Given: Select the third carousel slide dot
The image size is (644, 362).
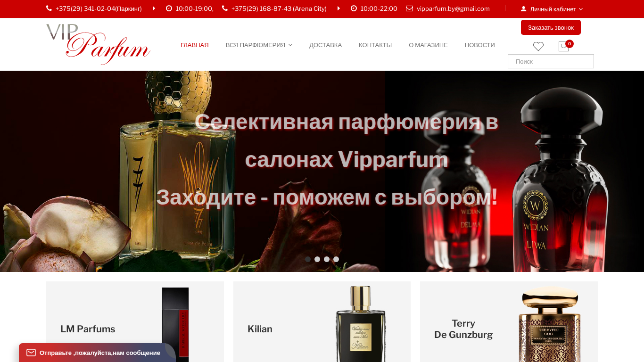Looking at the screenshot, I should point(327,259).
